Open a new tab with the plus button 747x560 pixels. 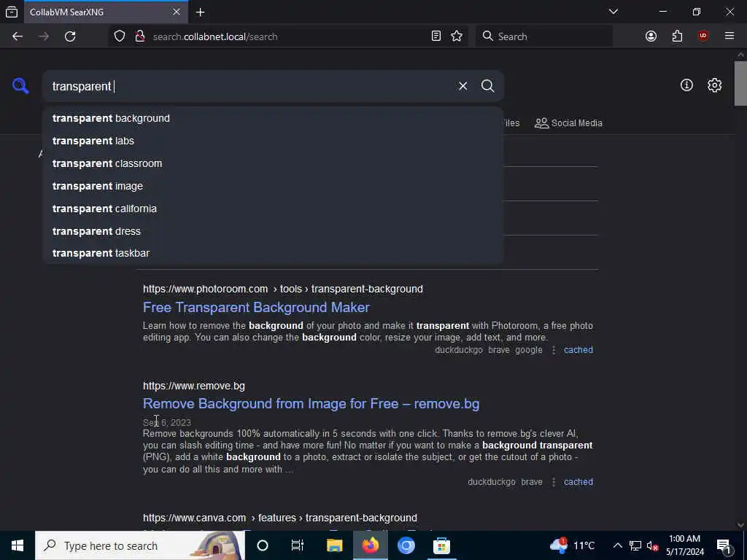[201, 12]
